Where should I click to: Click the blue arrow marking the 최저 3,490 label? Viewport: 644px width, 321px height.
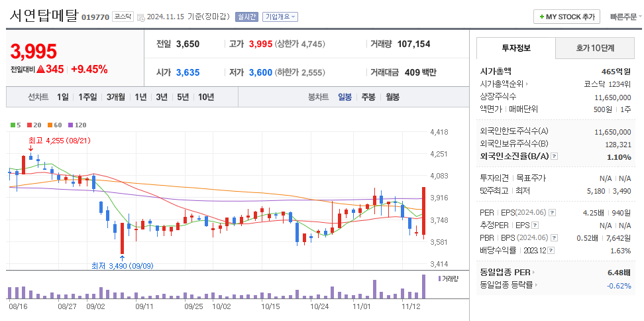[x=122, y=258]
